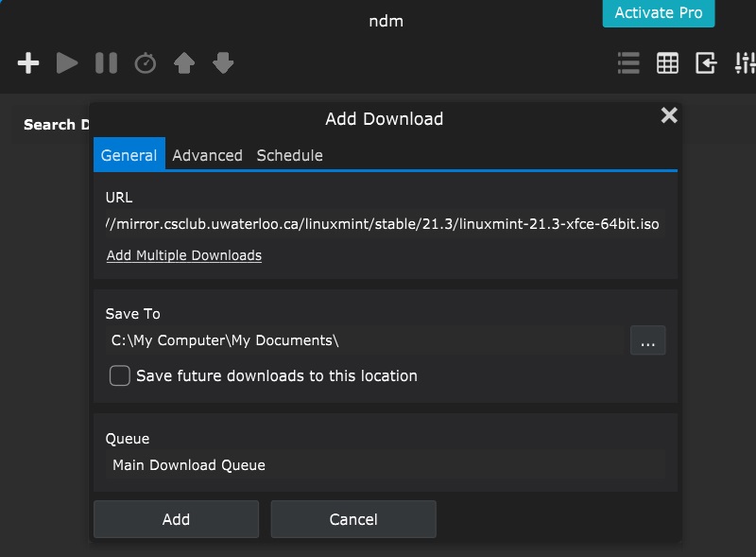Cancel the Add Download dialog
The image size is (756, 557).
click(x=352, y=518)
